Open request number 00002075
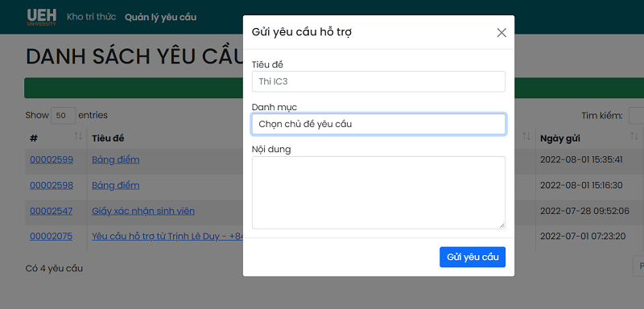Image resolution: width=644 pixels, height=309 pixels. click(x=51, y=236)
